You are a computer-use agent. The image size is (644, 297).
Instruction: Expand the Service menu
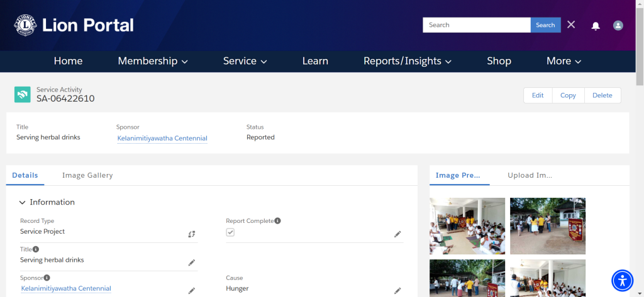245,61
